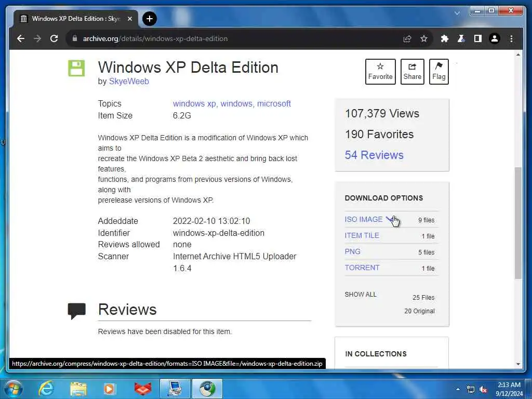Close the Windows XP Delta Edition tab
The width and height of the screenshot is (532, 399).
(x=129, y=19)
